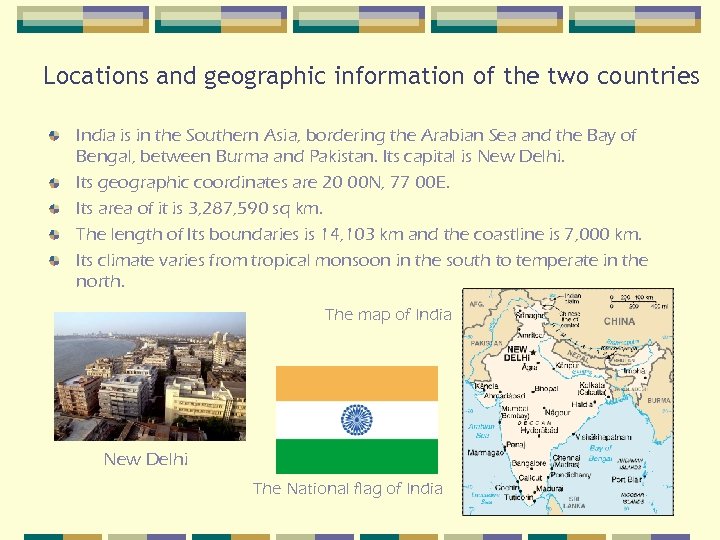Click "The National flag of India" caption
This screenshot has height=540, width=720.
point(348,489)
